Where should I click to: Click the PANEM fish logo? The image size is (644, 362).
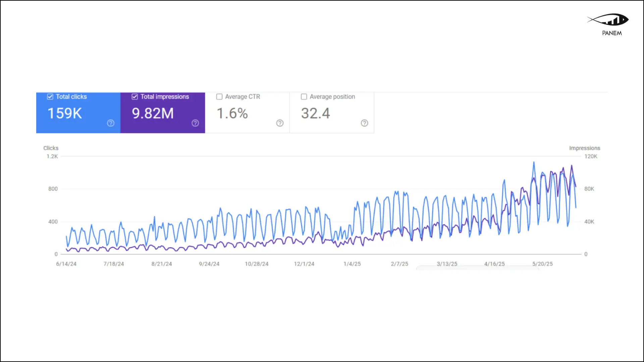pos(608,20)
